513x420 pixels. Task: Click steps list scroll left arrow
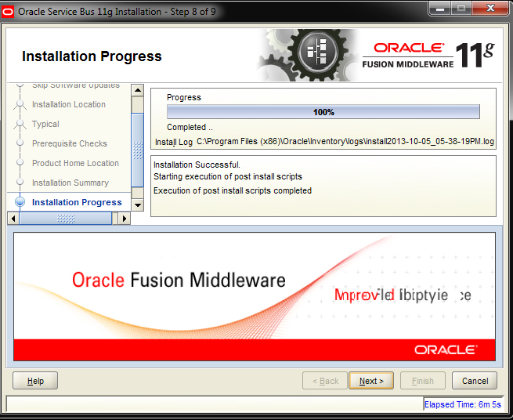13,219
